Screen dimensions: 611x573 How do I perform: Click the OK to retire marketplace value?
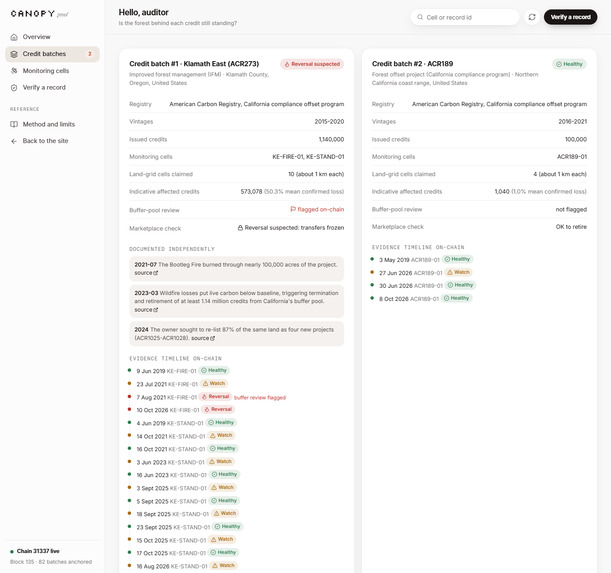pyautogui.click(x=571, y=227)
